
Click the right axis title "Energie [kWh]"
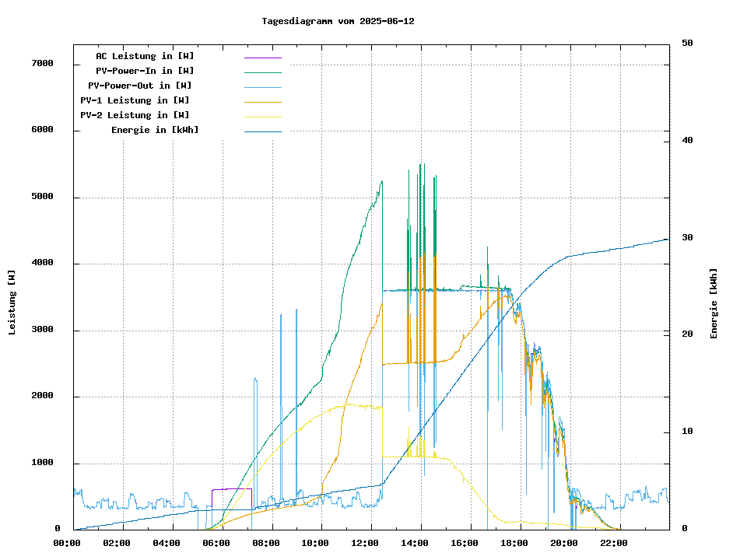(x=714, y=303)
